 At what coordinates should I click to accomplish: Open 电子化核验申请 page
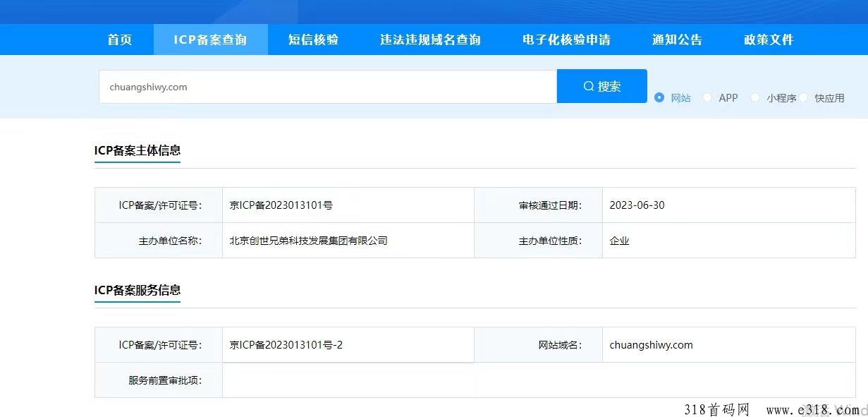[x=566, y=40]
